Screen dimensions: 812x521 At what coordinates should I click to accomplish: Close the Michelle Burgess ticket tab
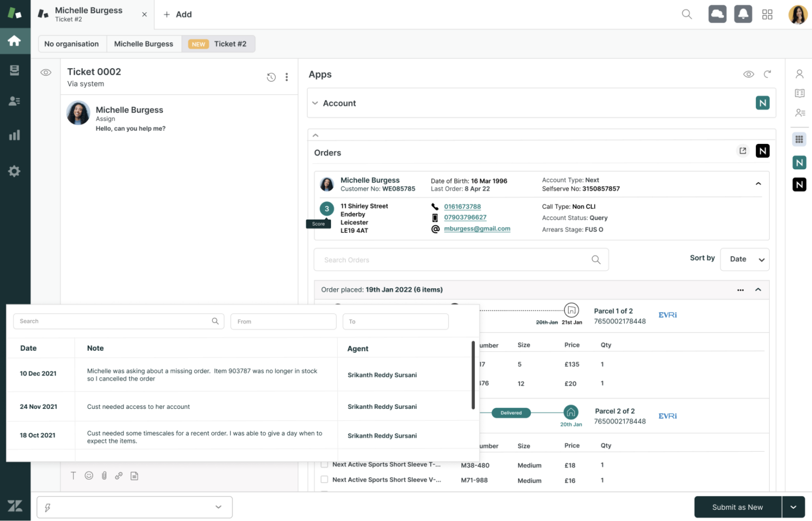(x=144, y=14)
